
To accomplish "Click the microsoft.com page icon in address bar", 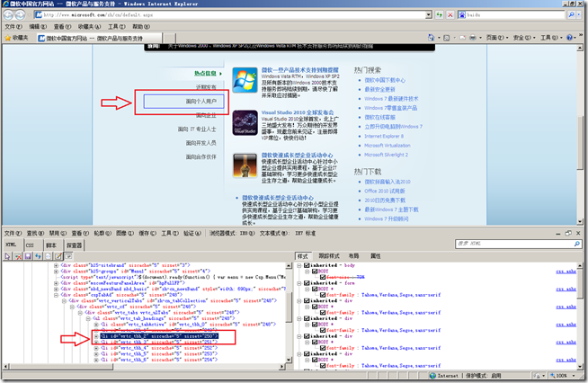I will [x=39, y=15].
